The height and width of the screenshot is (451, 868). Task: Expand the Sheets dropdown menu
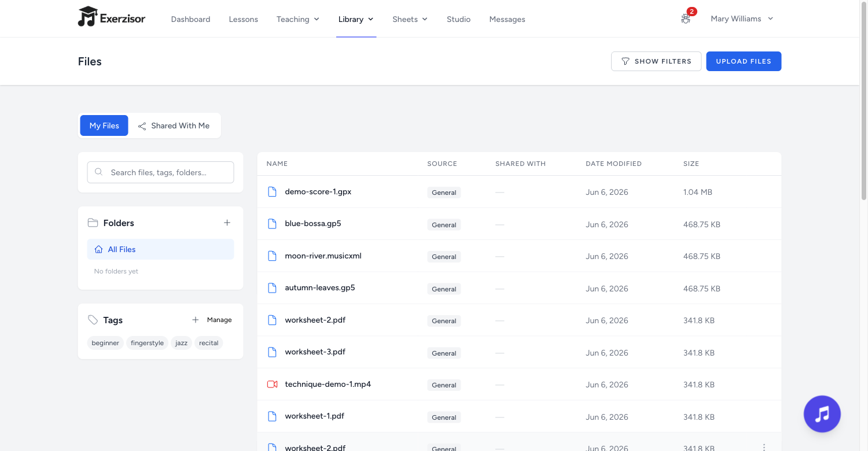click(x=410, y=19)
